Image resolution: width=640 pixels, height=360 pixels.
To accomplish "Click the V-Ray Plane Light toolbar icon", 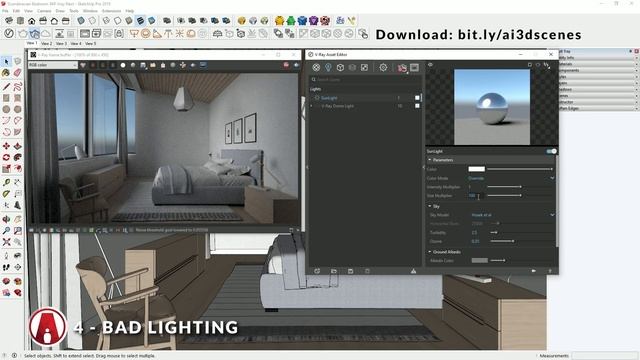I will tap(134, 33).
